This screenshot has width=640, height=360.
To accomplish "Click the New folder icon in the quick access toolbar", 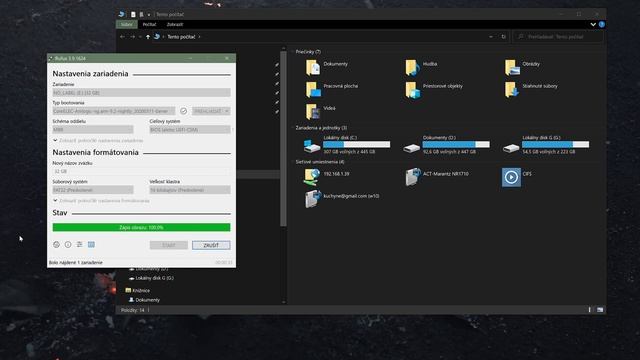I will point(141,14).
